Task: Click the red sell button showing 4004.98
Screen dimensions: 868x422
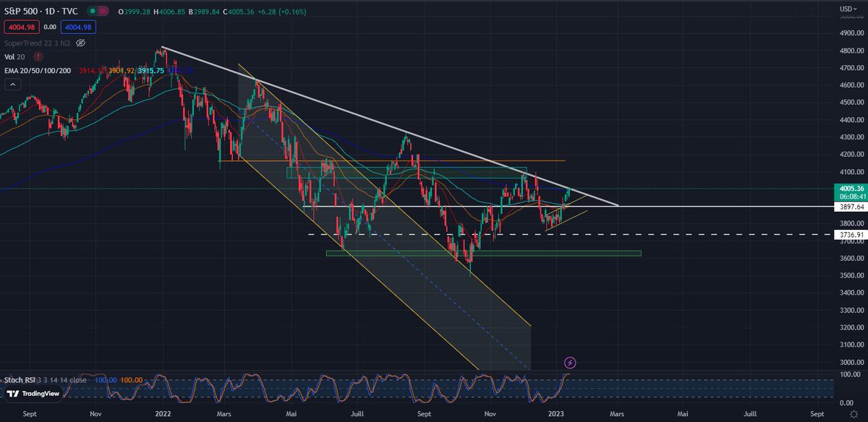Action: point(21,27)
